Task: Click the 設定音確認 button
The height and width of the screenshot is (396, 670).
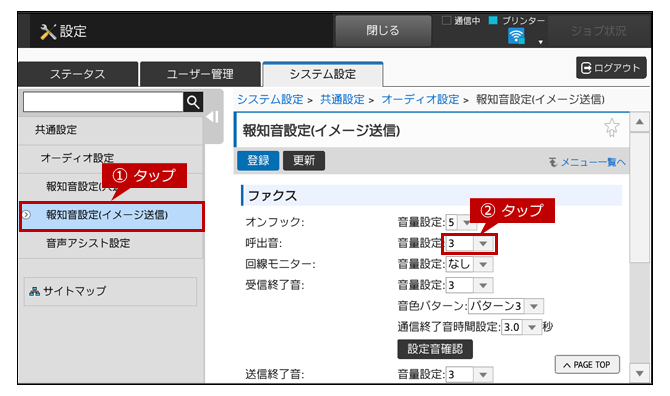Action: [x=435, y=349]
